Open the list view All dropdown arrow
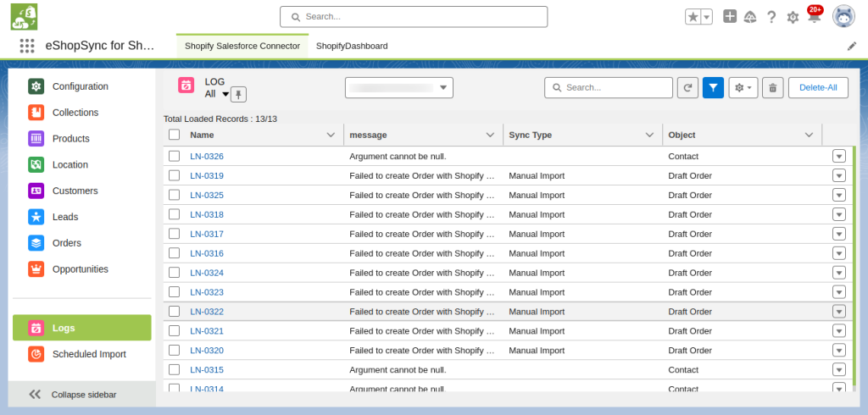Screen dimensions: 868x415 (x=225, y=94)
